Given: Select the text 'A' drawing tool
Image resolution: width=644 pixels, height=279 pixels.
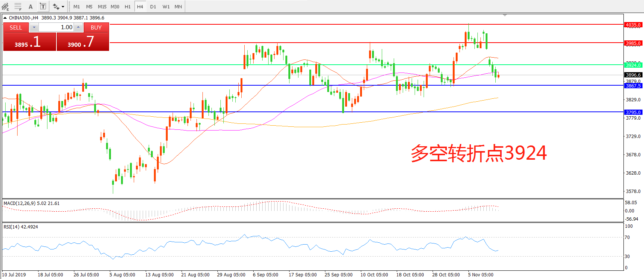Looking at the screenshot, I should tap(31, 6).
